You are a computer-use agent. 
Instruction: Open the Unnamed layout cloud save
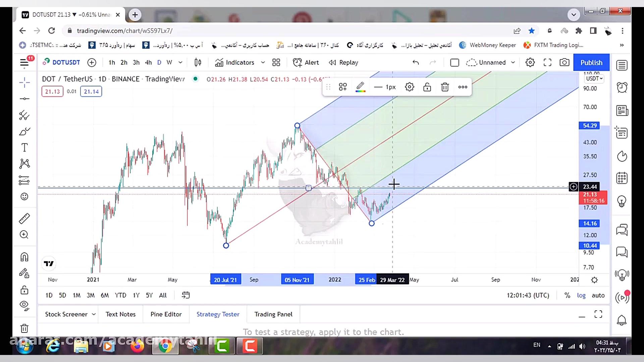point(486,63)
